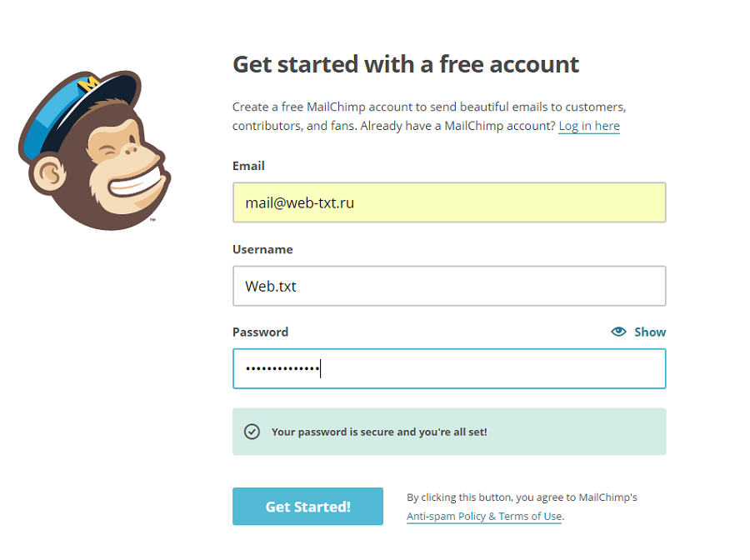The height and width of the screenshot is (560, 750).
Task: Open the "Log in here" link
Action: pyautogui.click(x=589, y=126)
